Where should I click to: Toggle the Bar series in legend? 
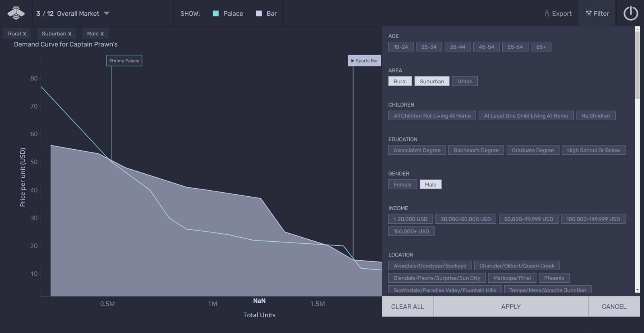point(266,14)
